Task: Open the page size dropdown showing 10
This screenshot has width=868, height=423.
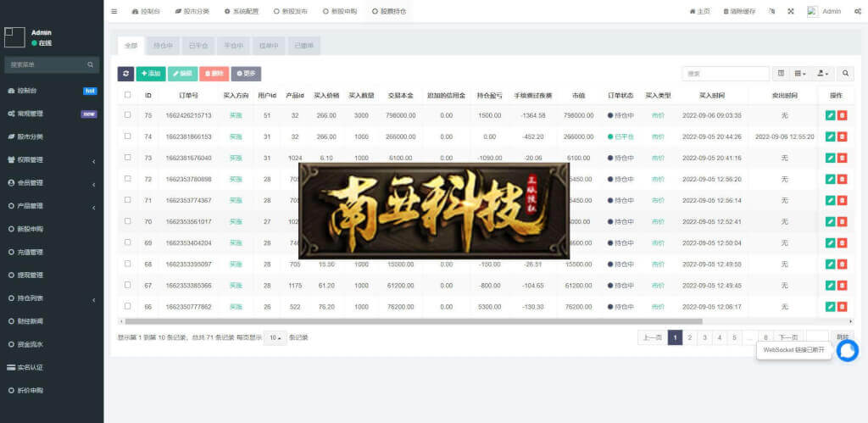Action: click(275, 337)
